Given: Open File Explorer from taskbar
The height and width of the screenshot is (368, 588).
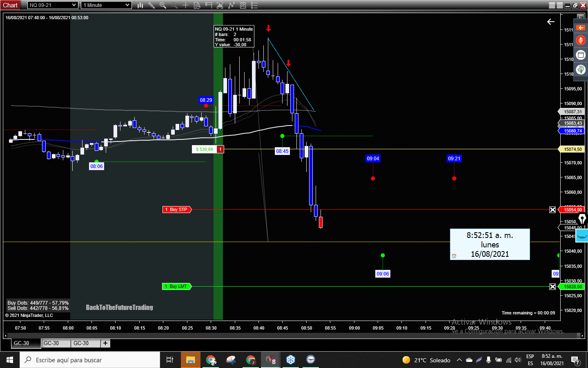Looking at the screenshot, I should click(x=190, y=360).
